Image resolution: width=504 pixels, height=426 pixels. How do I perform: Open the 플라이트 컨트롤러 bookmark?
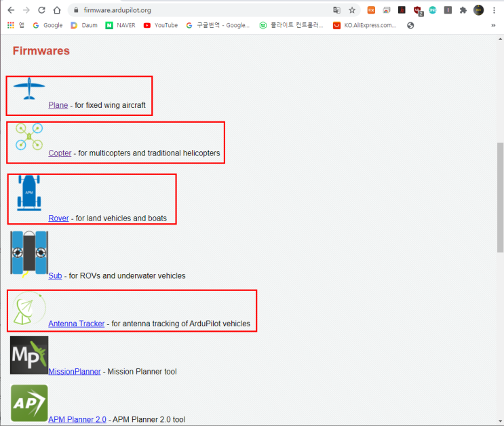pyautogui.click(x=292, y=25)
